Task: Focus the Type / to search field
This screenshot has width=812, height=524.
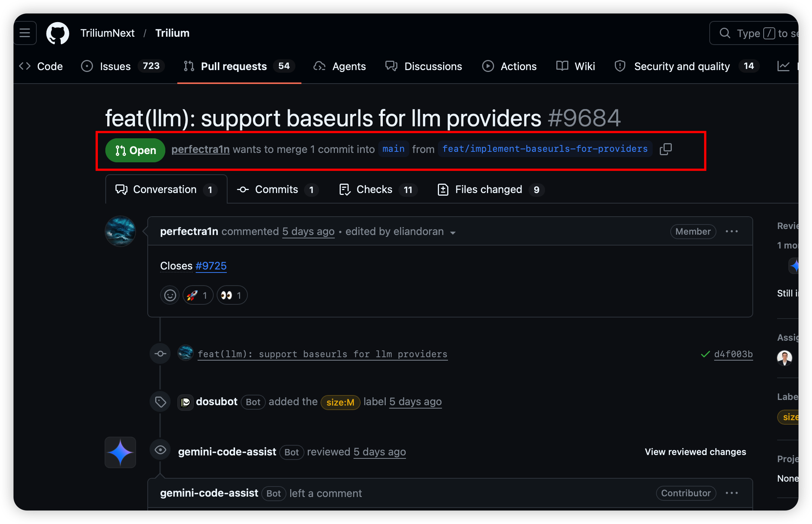Action: 754,33
